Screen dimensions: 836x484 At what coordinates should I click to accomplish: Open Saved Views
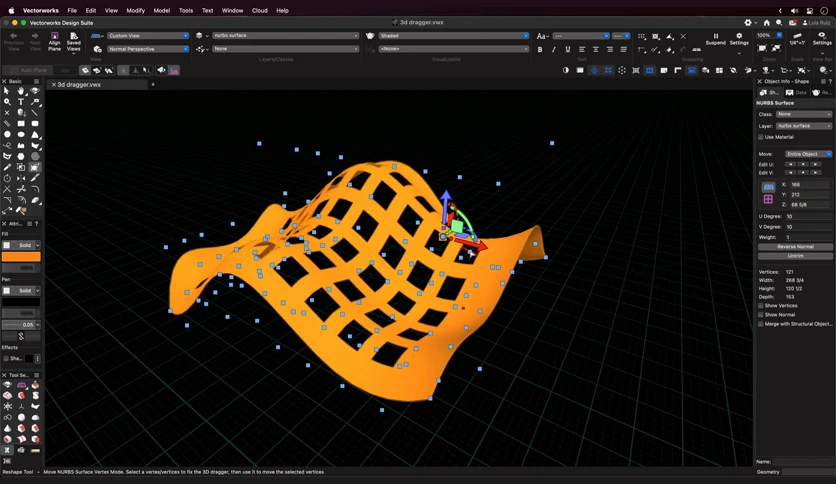click(x=74, y=42)
